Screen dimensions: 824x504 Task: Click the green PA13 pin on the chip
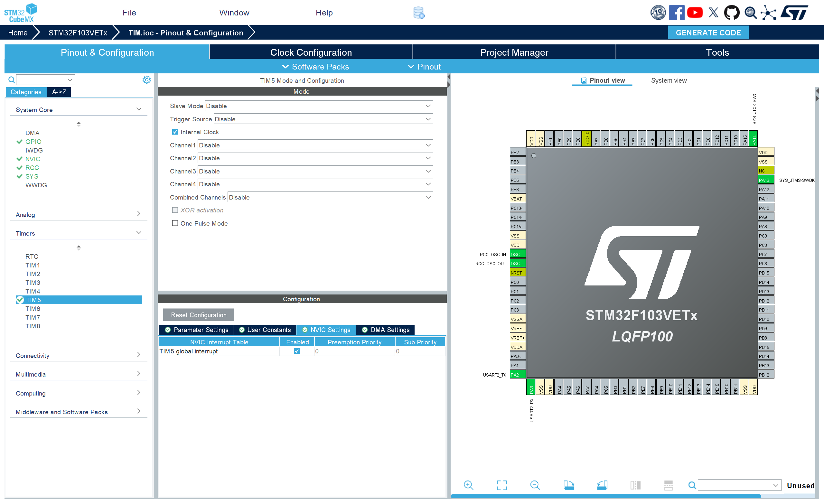point(765,180)
